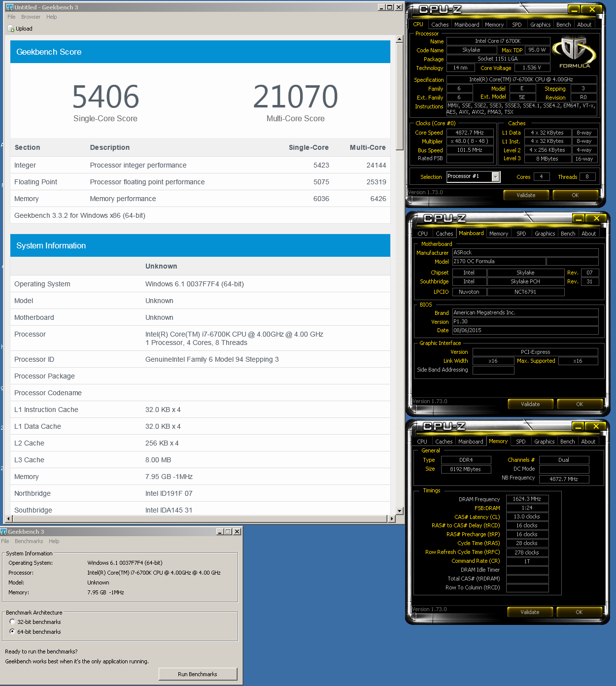Click the Integer multi-core value 24144

[x=376, y=165]
